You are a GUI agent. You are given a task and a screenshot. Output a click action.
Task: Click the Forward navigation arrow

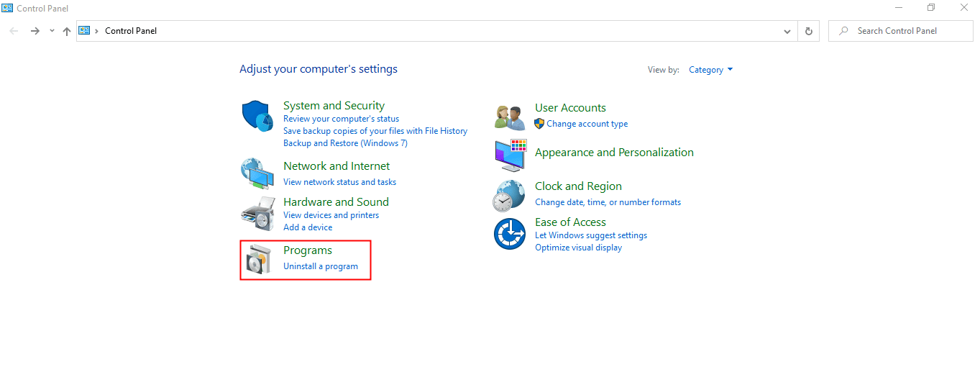tap(35, 31)
